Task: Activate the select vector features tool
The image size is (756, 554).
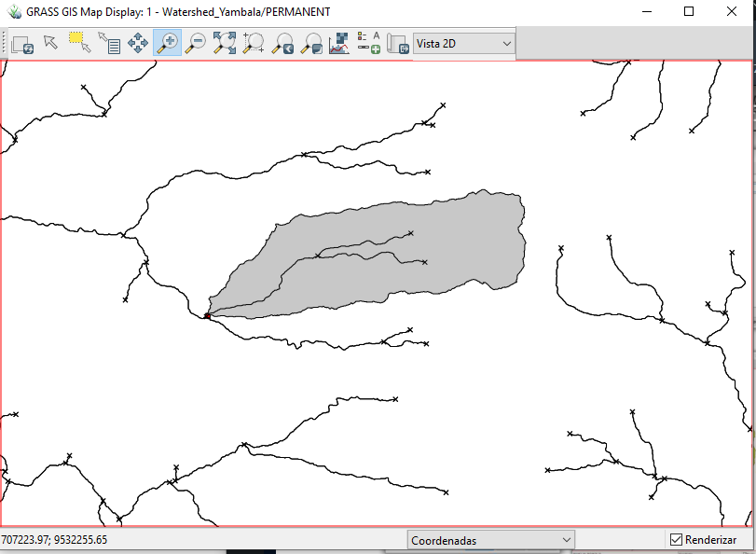Action: click(78, 43)
